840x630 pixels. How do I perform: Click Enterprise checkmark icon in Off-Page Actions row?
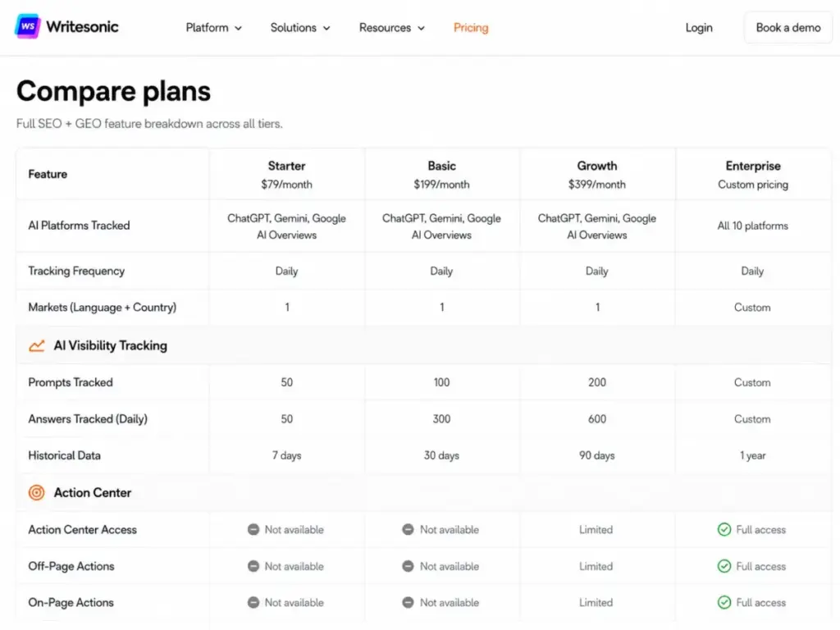(724, 566)
